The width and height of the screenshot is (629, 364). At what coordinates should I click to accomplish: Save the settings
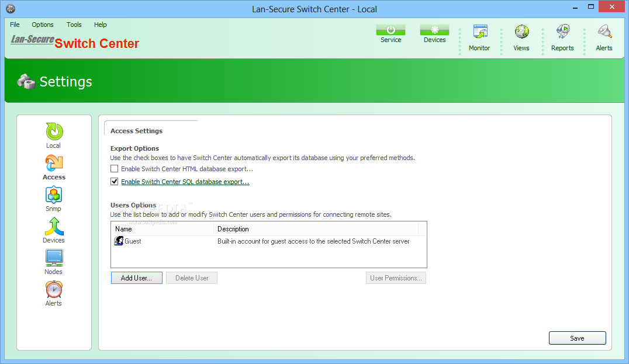point(577,338)
